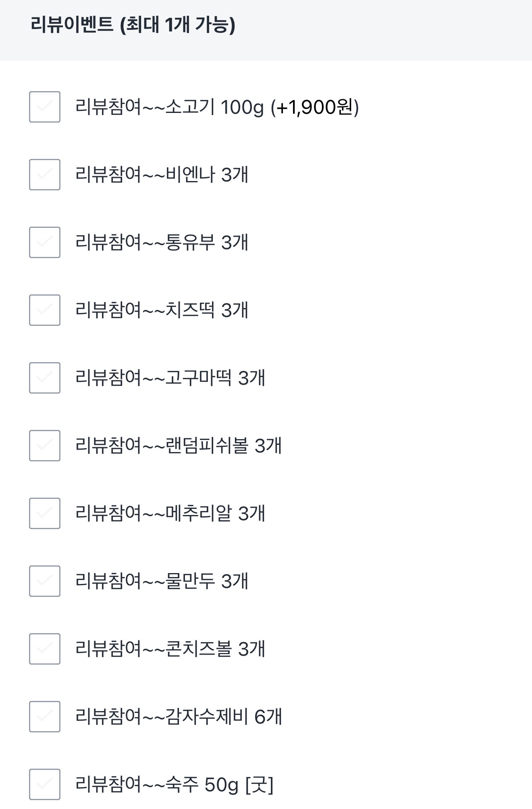This screenshot has width=532, height=809.
Task: Enable the 치즈떡 3개 checkbox
Action: [45, 310]
